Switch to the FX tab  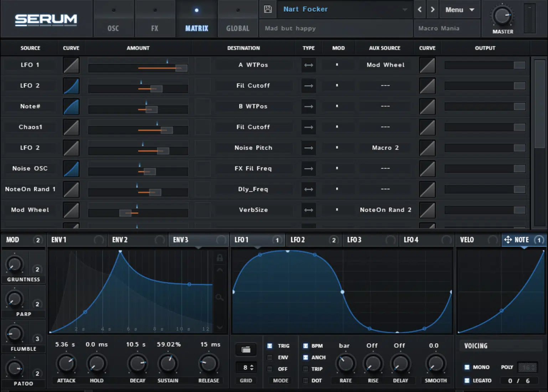[x=155, y=19]
